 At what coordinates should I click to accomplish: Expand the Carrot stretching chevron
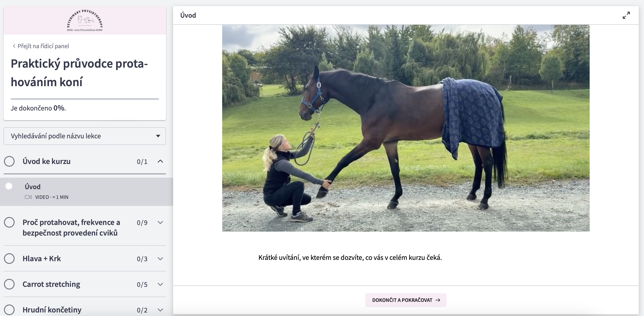click(160, 284)
